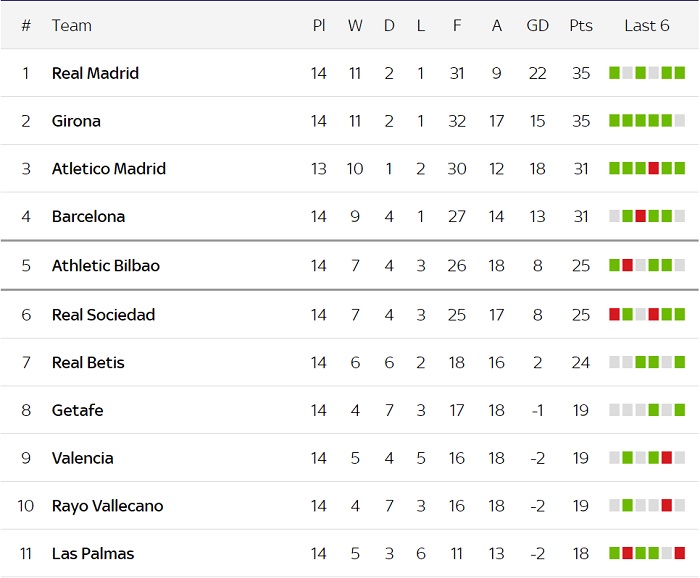The width and height of the screenshot is (700, 578).
Task: Click the Last 6 column header
Action: click(646, 25)
